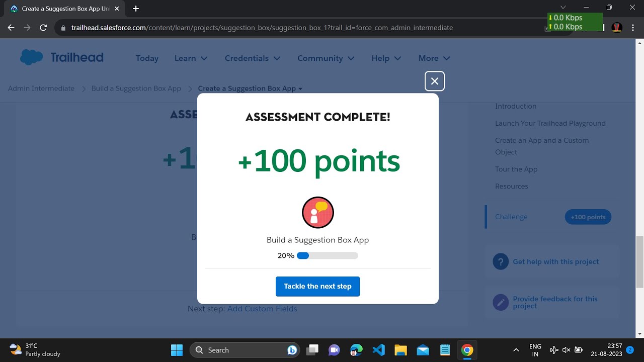
Task: Open the Notepad taskbar icon
Action: 445,350
